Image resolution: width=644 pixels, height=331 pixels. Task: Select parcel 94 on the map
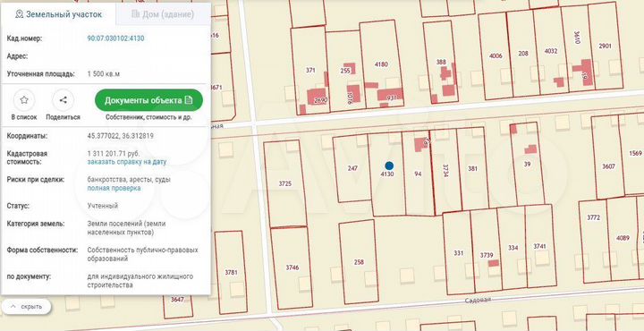pyautogui.click(x=418, y=174)
